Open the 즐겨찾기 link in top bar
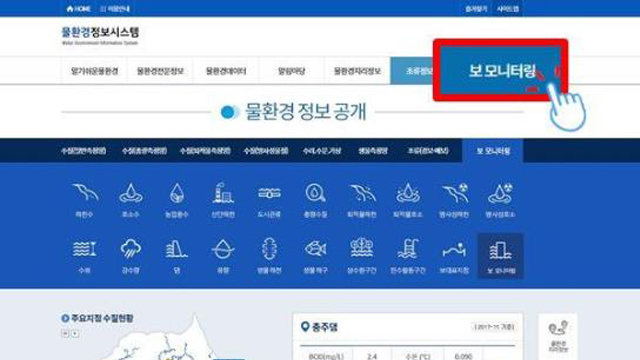 tap(476, 9)
